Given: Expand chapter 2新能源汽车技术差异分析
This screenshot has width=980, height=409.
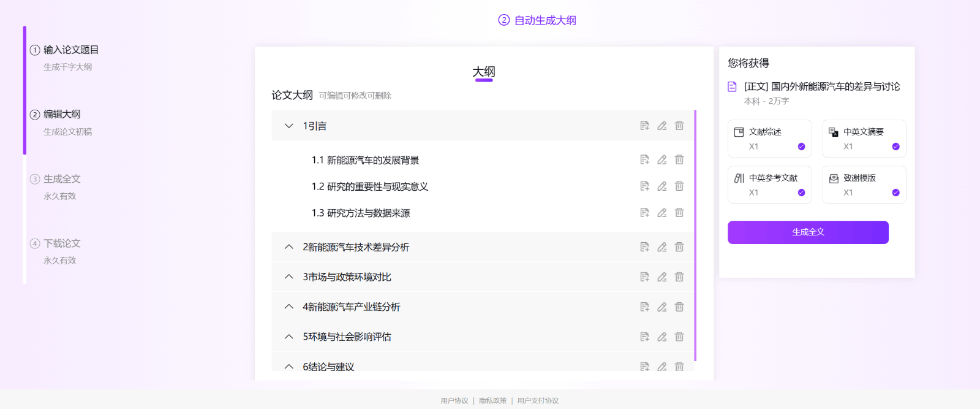Looking at the screenshot, I should [x=289, y=247].
